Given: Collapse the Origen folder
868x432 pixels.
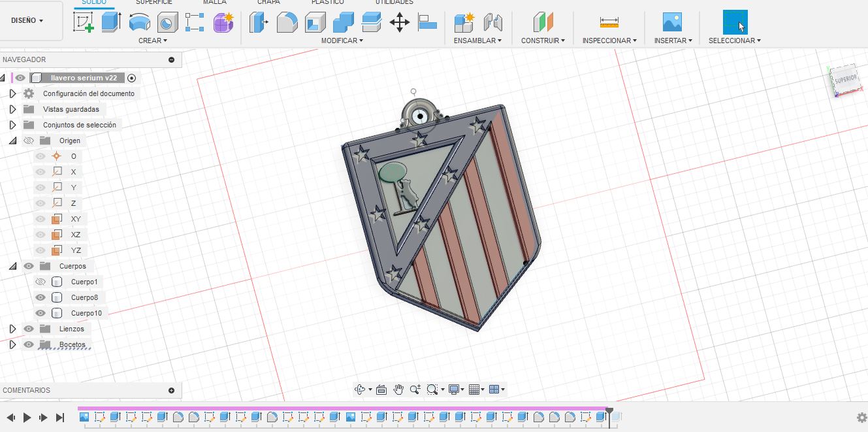Looking at the screenshot, I should [12, 141].
